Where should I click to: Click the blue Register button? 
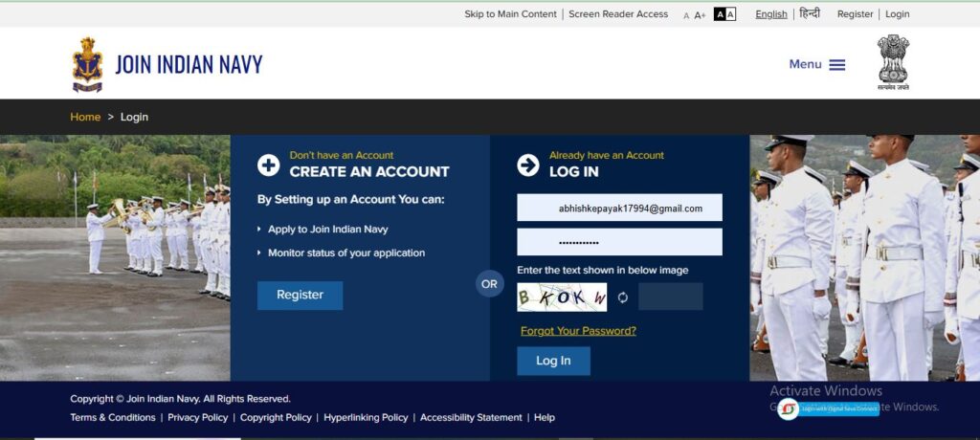(x=300, y=295)
